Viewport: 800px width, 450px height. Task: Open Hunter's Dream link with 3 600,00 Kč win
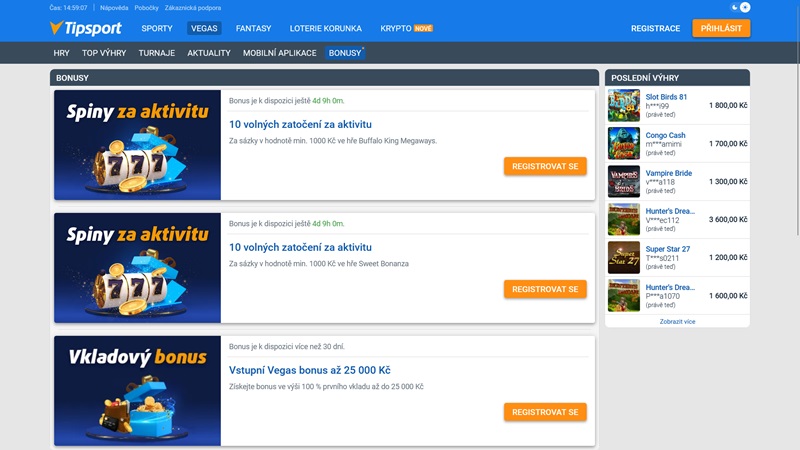[x=670, y=211]
